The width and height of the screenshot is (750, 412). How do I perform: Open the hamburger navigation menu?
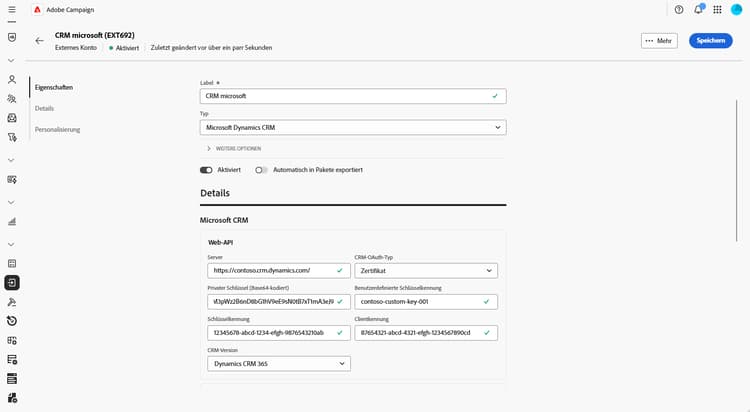pyautogui.click(x=12, y=10)
